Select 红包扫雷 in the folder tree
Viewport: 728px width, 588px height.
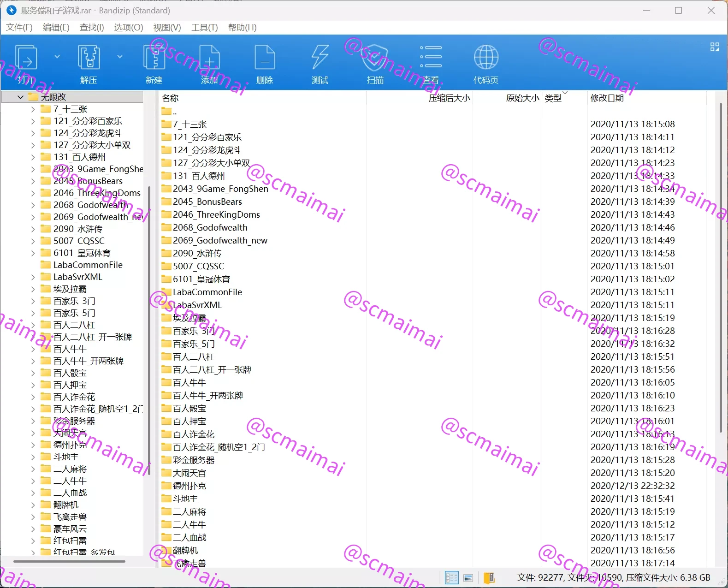click(x=70, y=540)
